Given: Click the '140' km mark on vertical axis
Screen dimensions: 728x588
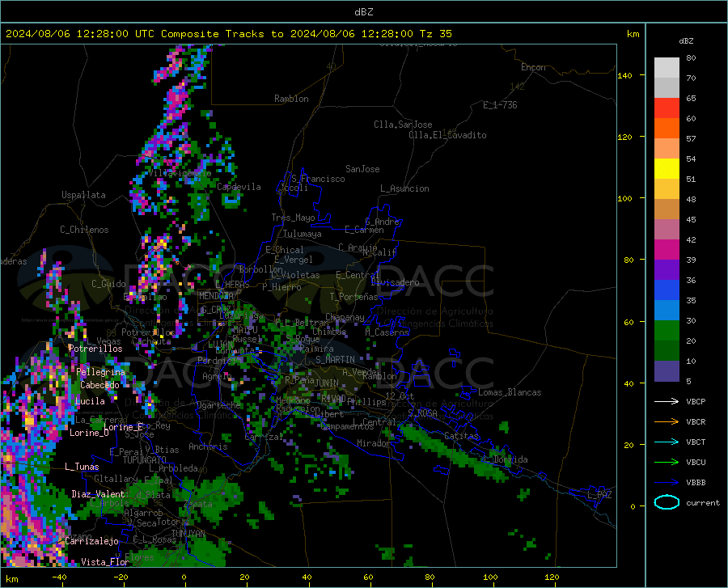Looking at the screenshot, I should click(624, 76).
